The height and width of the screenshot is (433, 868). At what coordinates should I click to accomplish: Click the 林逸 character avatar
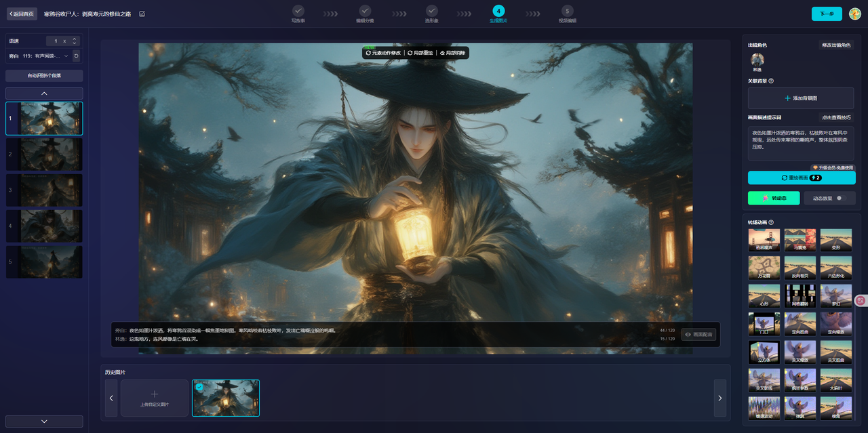click(x=757, y=60)
